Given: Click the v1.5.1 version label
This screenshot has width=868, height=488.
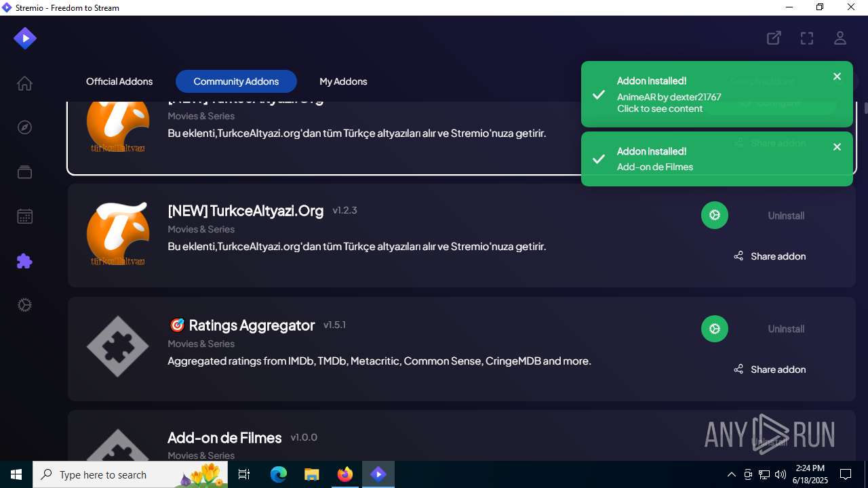Looking at the screenshot, I should point(334,325).
